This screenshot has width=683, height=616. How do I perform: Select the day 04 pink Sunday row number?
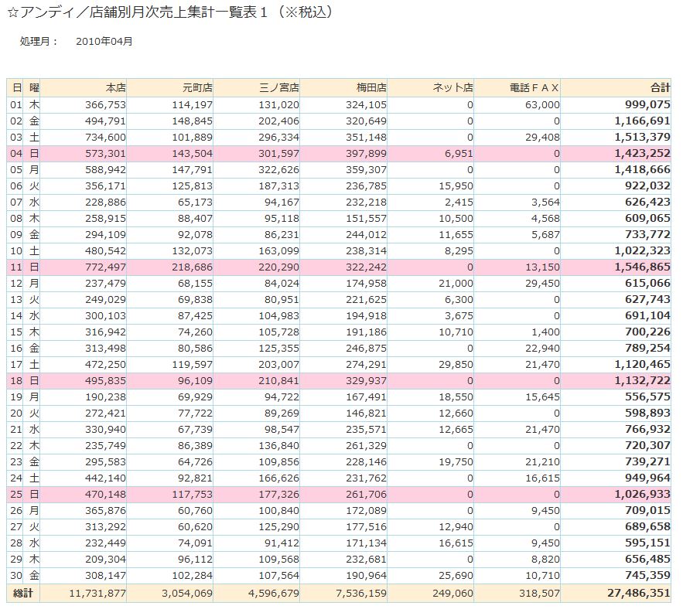tap(16, 153)
